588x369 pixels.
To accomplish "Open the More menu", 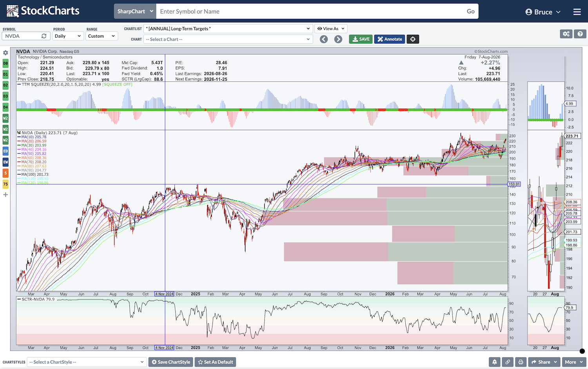I will pyautogui.click(x=573, y=362).
